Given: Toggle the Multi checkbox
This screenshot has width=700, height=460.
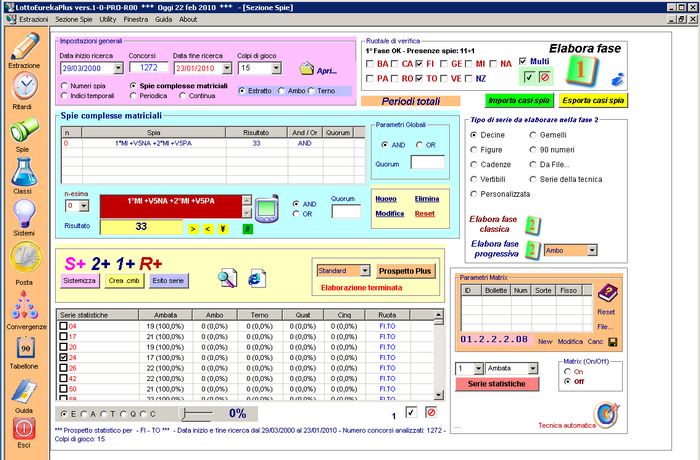Looking at the screenshot, I should (x=523, y=61).
